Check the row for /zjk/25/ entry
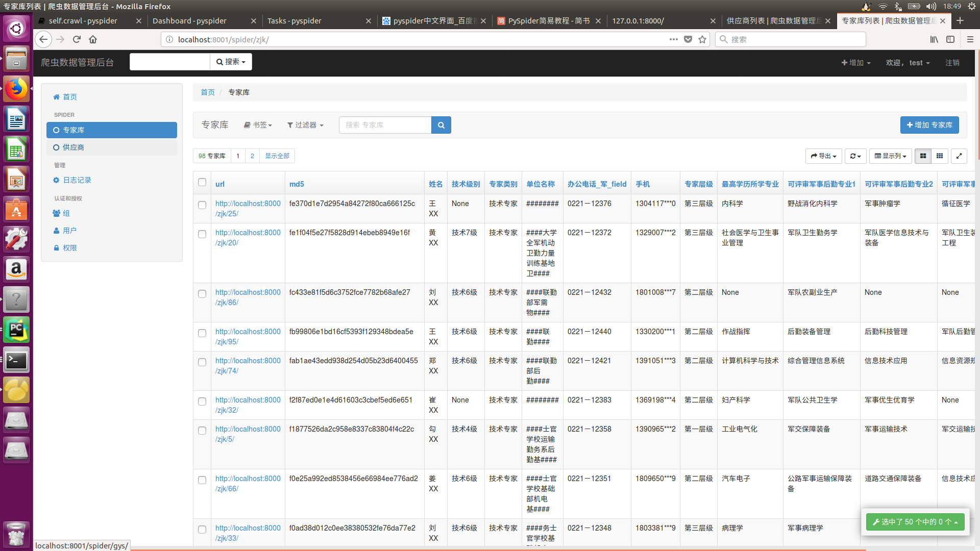980x551 pixels. pyautogui.click(x=202, y=205)
